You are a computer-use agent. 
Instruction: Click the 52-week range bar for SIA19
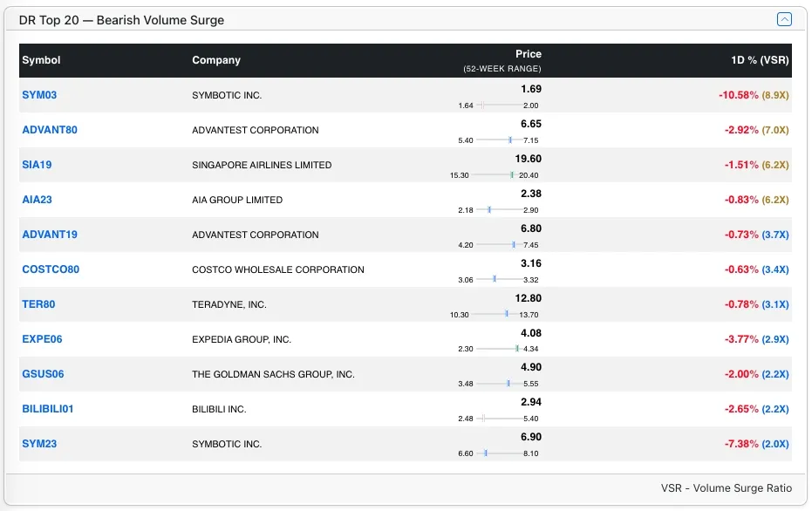point(496,175)
